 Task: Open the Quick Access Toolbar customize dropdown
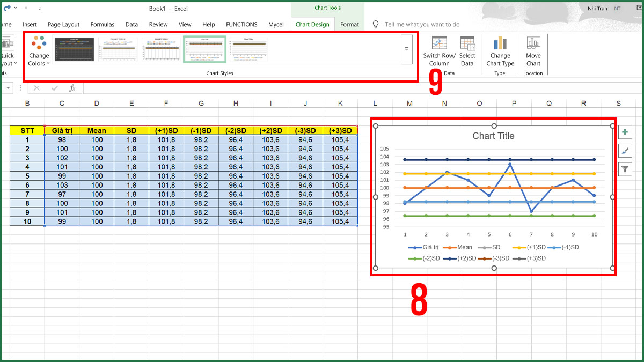(x=39, y=8)
